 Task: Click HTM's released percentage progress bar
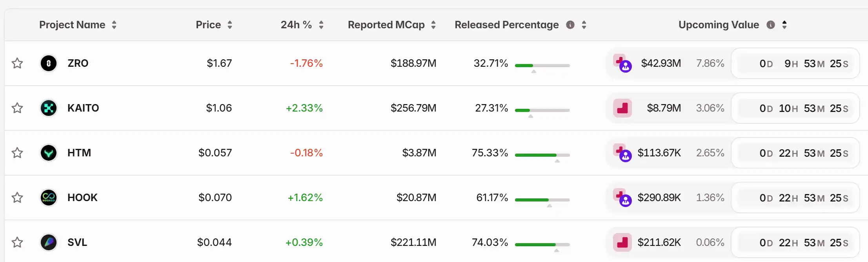(542, 155)
